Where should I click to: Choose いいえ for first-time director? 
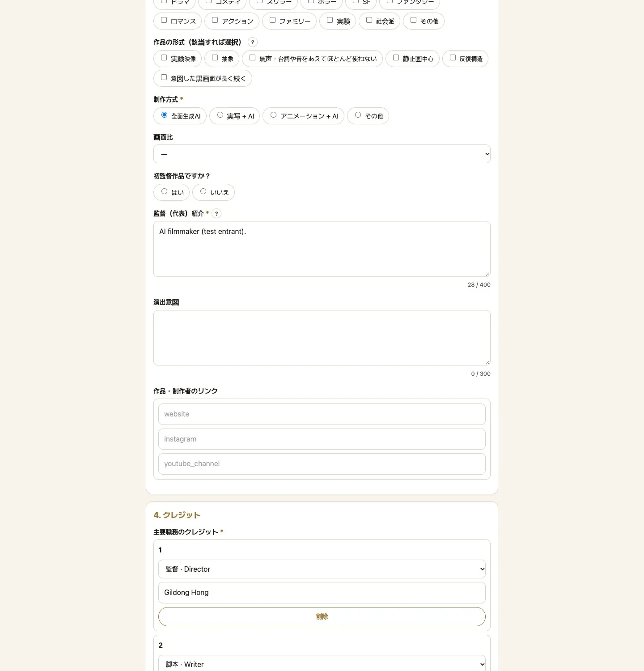tap(203, 191)
